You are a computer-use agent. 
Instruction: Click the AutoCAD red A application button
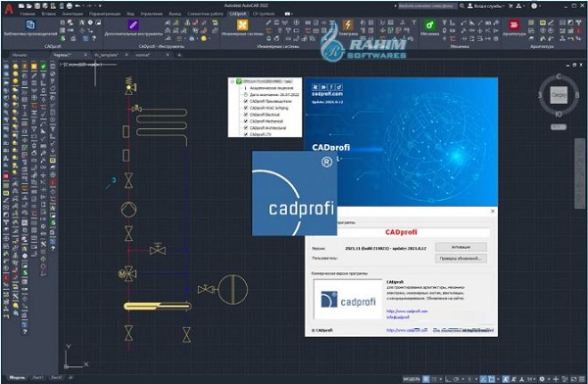coord(8,9)
